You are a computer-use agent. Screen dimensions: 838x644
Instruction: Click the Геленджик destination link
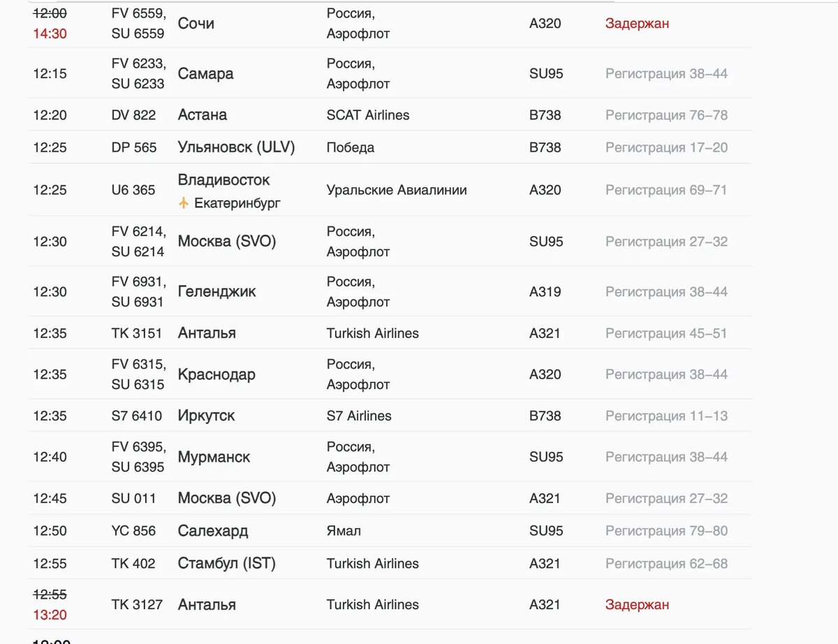coord(217,292)
